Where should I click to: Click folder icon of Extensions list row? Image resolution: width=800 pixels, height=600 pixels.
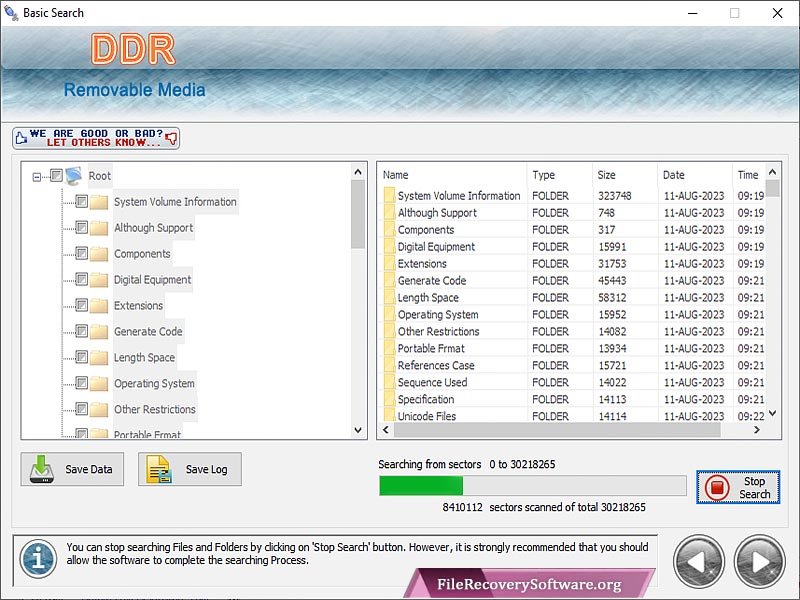tap(389, 263)
